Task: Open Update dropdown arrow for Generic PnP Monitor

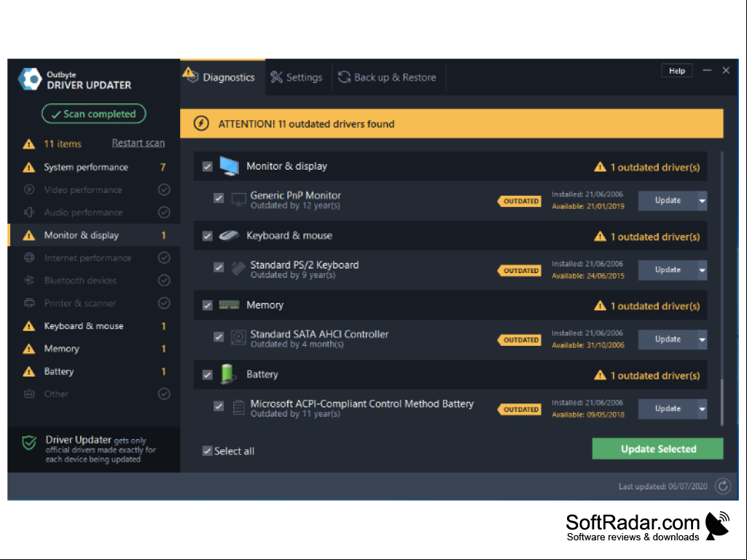Action: tap(703, 200)
